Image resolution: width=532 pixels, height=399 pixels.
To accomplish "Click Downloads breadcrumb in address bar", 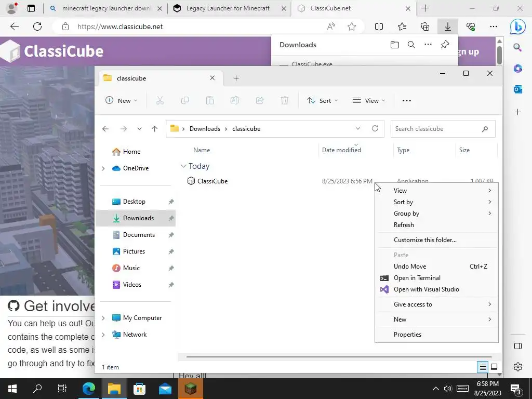I will point(205,129).
